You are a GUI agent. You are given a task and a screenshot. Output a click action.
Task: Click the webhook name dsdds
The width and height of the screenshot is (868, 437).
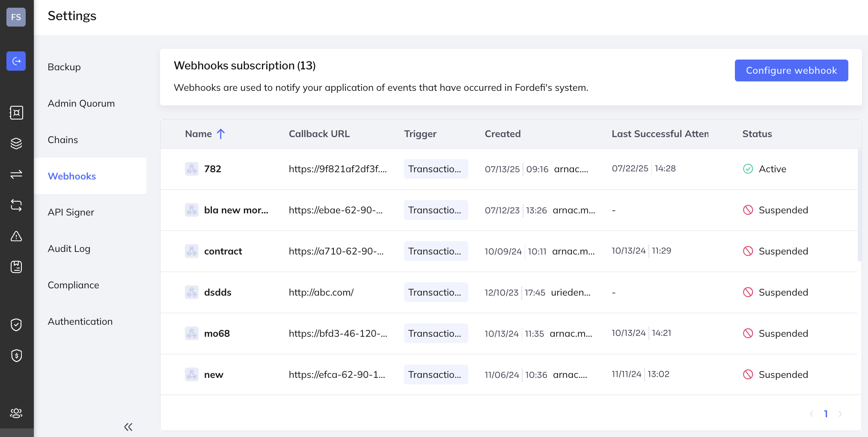218,292
